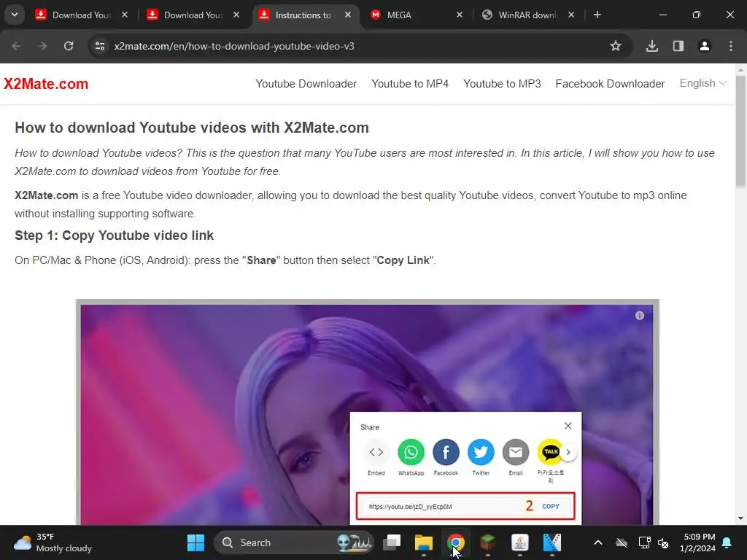Open the Windows Start menu
747x560 pixels.
(x=196, y=542)
